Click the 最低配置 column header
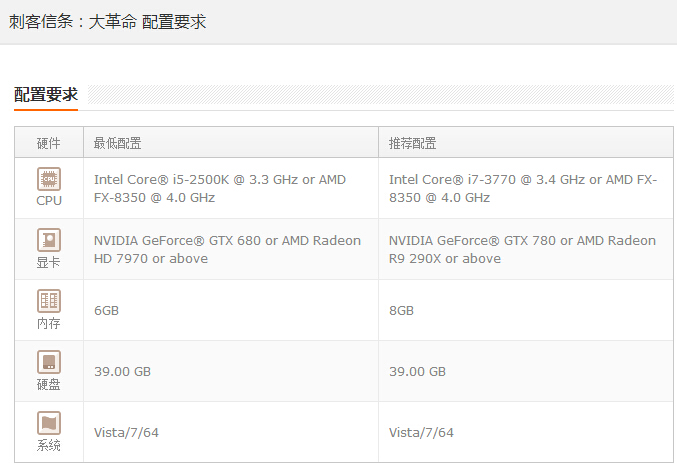677x471 pixels. click(117, 143)
